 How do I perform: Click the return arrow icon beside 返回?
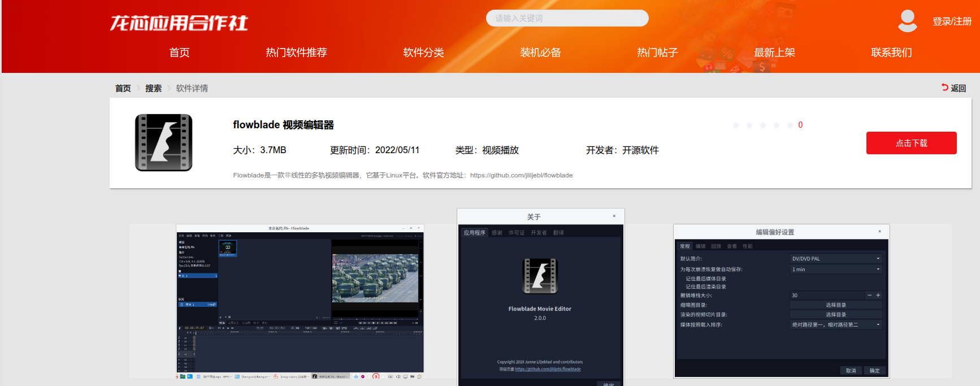(945, 88)
